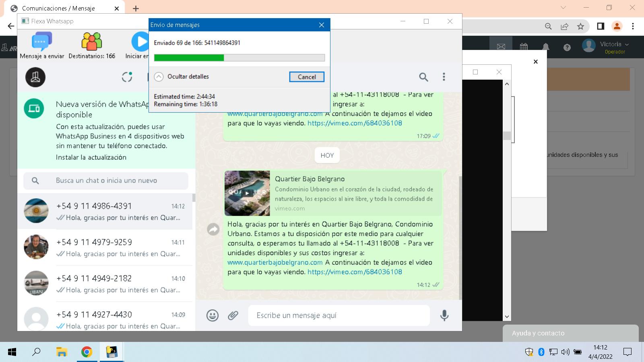
Task: Toggle Chrome side panel icon
Action: tap(601, 26)
